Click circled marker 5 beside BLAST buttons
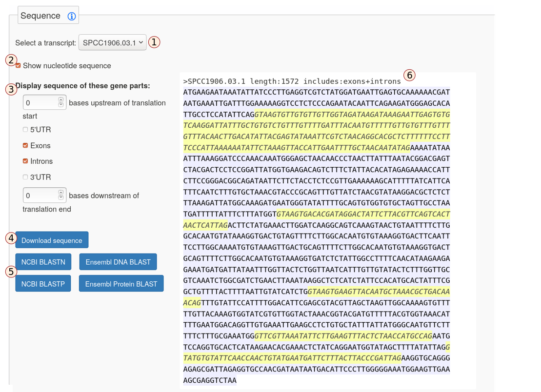 coord(11,272)
